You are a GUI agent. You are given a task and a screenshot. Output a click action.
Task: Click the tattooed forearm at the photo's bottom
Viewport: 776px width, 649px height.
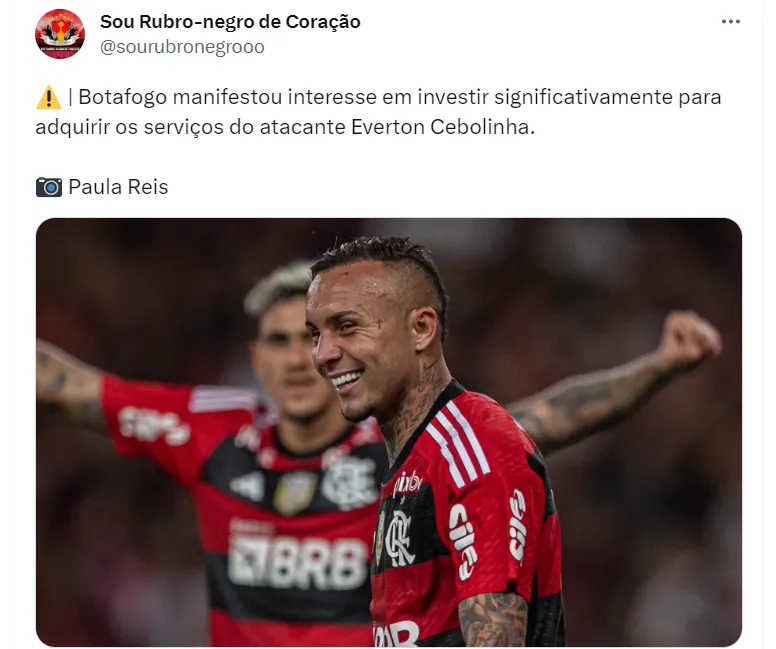(x=493, y=620)
